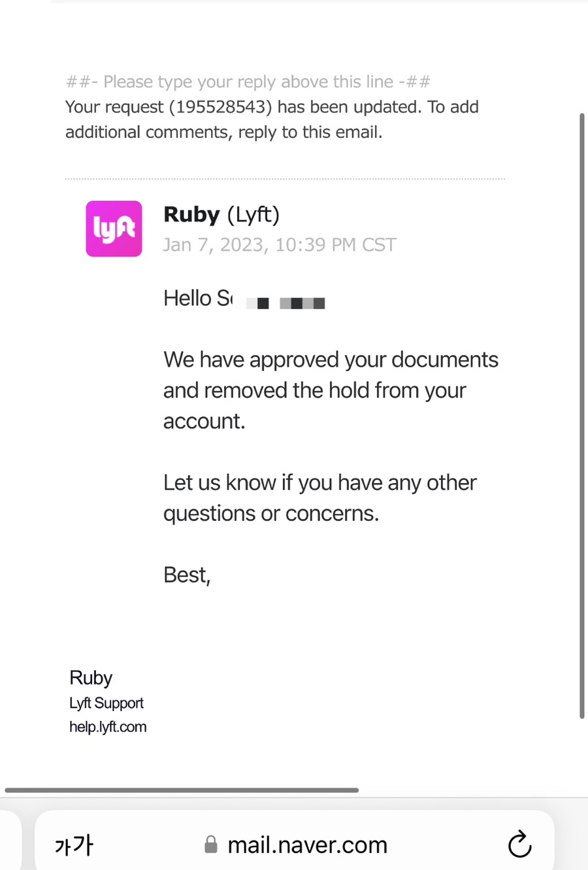
Task: Tap the 'approved your documents' paragraph
Action: click(331, 390)
